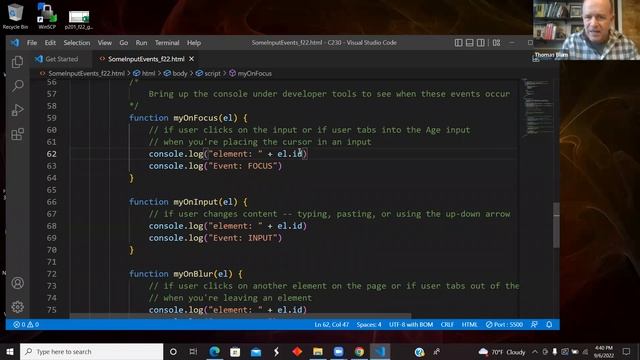Open the notifications bell in the status bar
The height and width of the screenshot is (360, 640).
pos(549,324)
